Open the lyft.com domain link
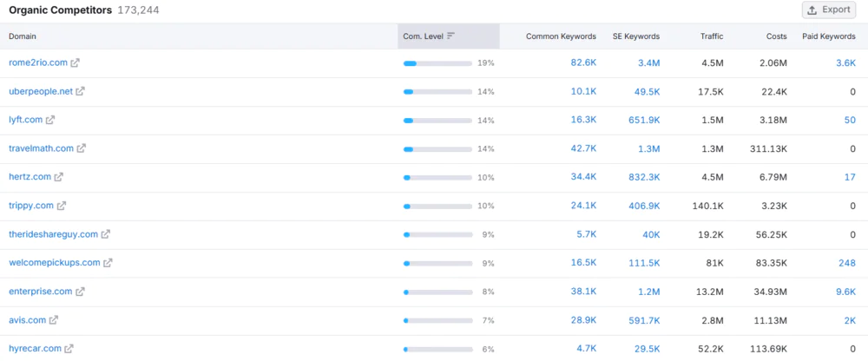868x361 pixels. [26, 120]
